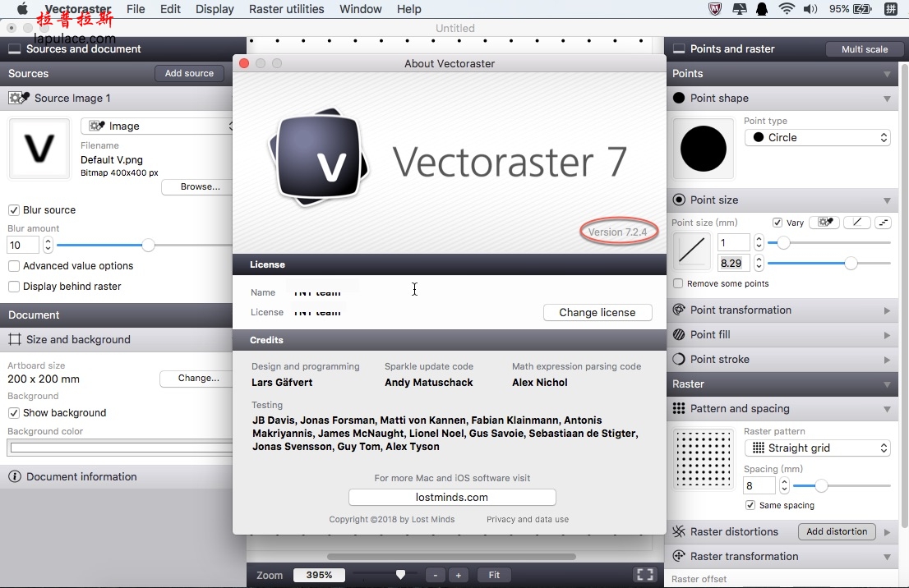Enable Advanced value options checkbox
Viewport: 909px width, 588px height.
(x=14, y=266)
